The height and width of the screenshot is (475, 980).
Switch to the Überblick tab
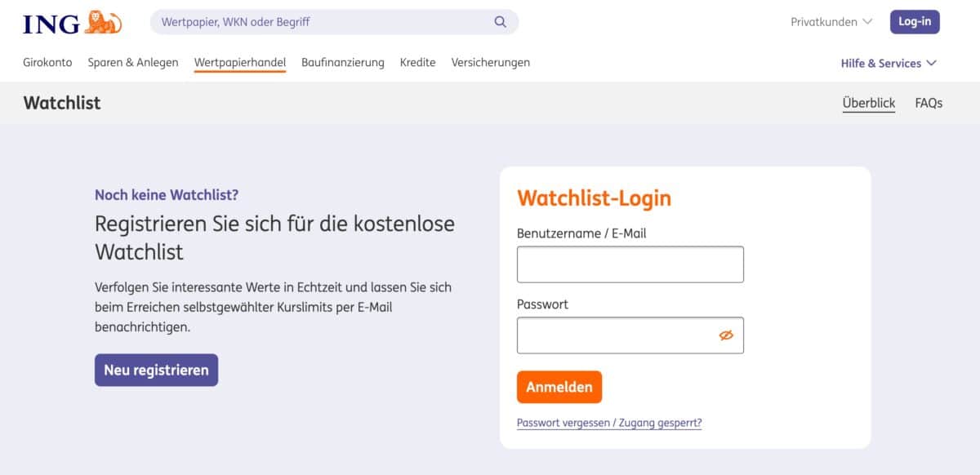(x=869, y=103)
